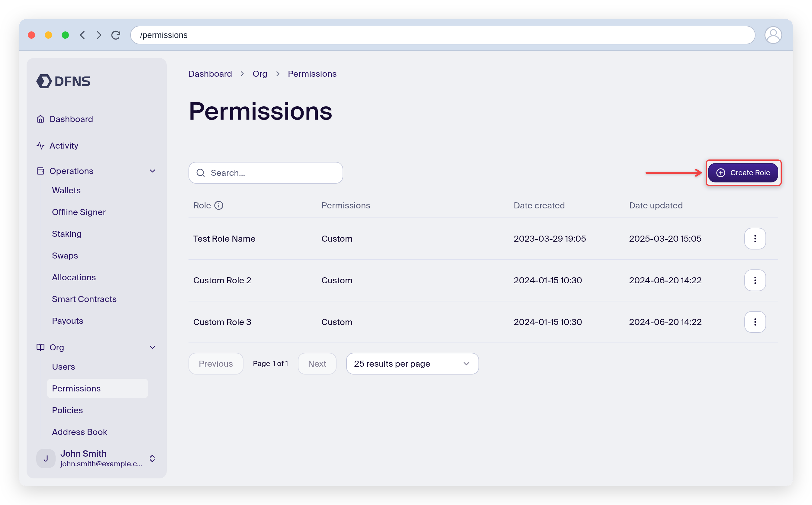The image size is (812, 505).
Task: Click the browser back arrow
Action: (x=82, y=35)
